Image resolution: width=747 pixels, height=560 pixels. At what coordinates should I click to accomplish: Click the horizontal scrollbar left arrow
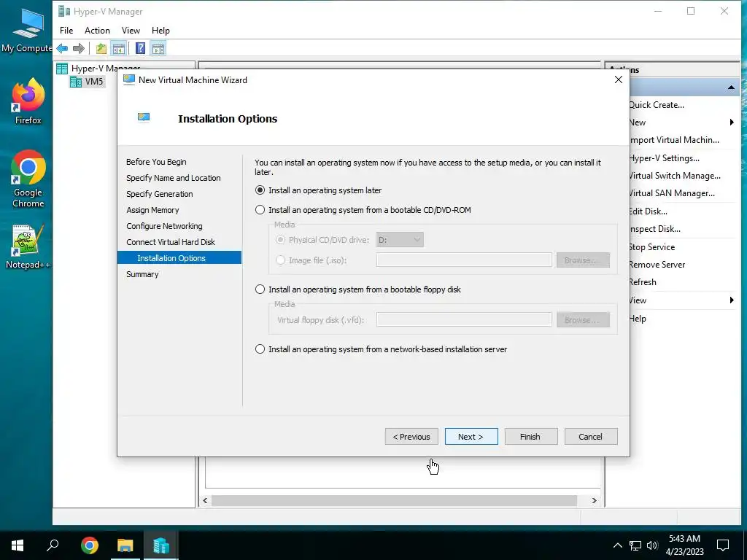[x=205, y=500]
